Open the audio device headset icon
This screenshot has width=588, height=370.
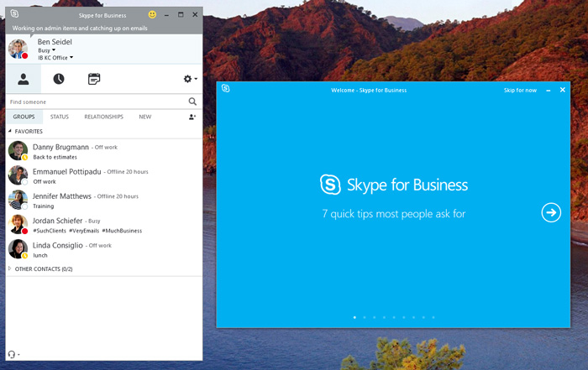point(12,354)
